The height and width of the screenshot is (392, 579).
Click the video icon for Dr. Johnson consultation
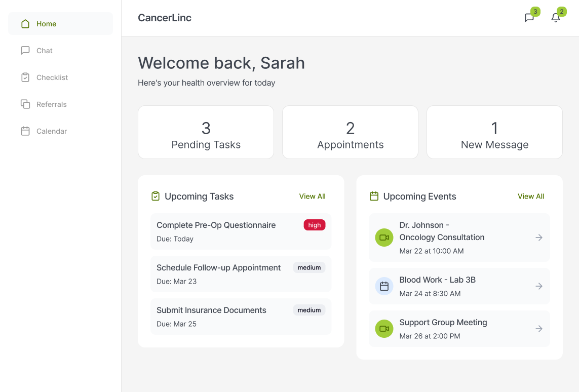pyautogui.click(x=384, y=237)
